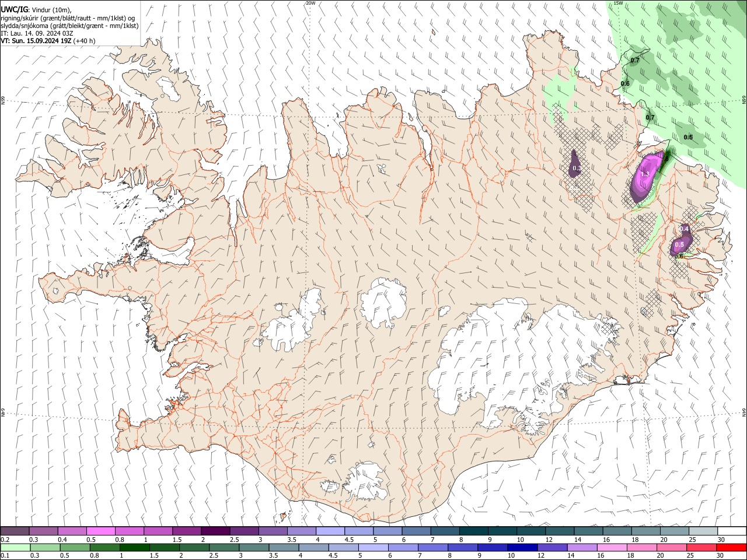Click the 1.3 value on the pink snow area
747x560 pixels.
click(645, 174)
